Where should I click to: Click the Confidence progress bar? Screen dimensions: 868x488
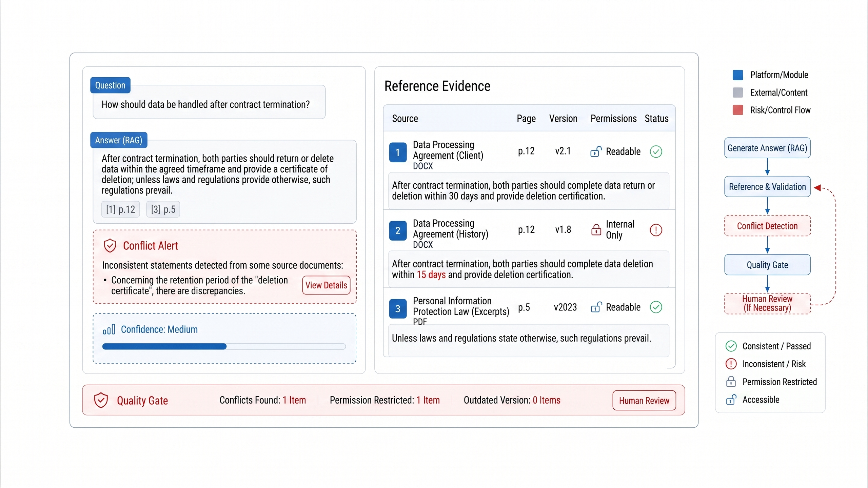(x=224, y=346)
